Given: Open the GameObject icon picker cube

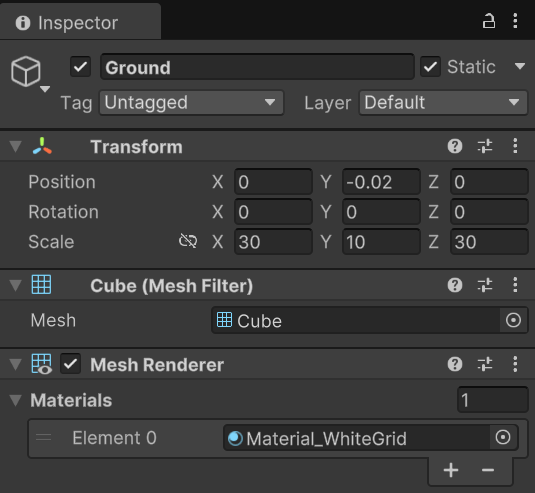Looking at the screenshot, I should point(26,72).
